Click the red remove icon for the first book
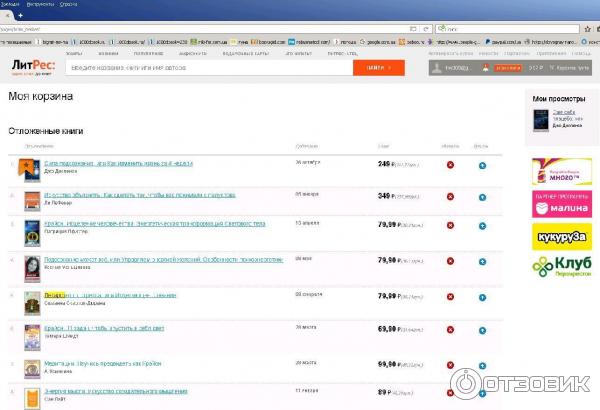 (x=450, y=165)
